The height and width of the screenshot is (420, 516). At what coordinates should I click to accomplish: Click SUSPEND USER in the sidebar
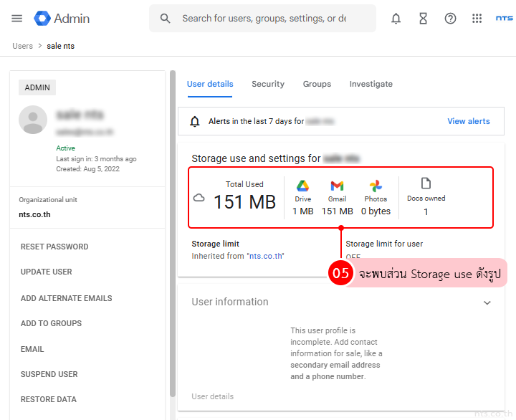pos(49,374)
